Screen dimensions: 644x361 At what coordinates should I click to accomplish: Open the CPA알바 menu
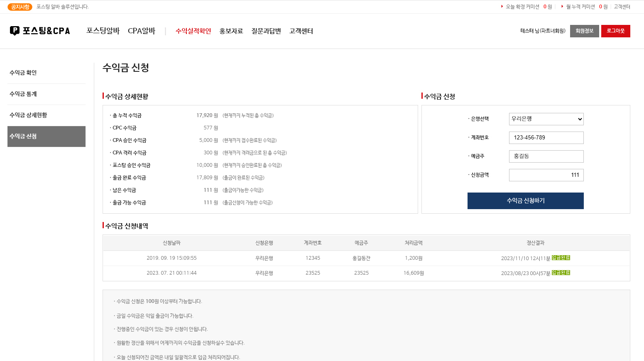(141, 31)
